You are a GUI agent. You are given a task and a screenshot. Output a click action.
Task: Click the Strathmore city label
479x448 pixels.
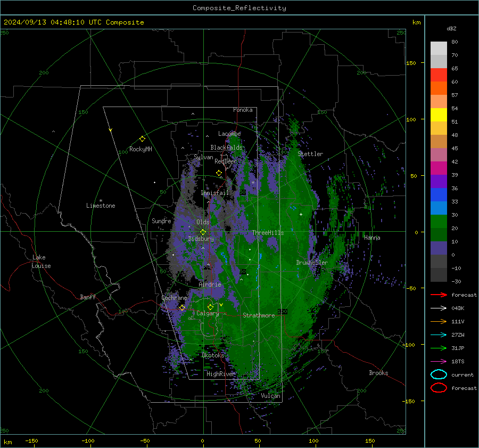click(x=259, y=315)
